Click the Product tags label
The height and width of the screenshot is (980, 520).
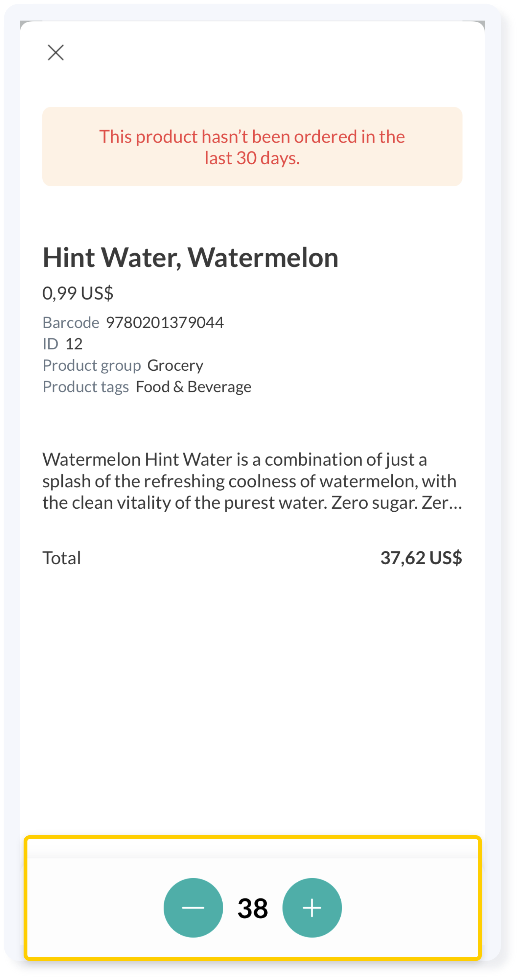pyautogui.click(x=86, y=387)
